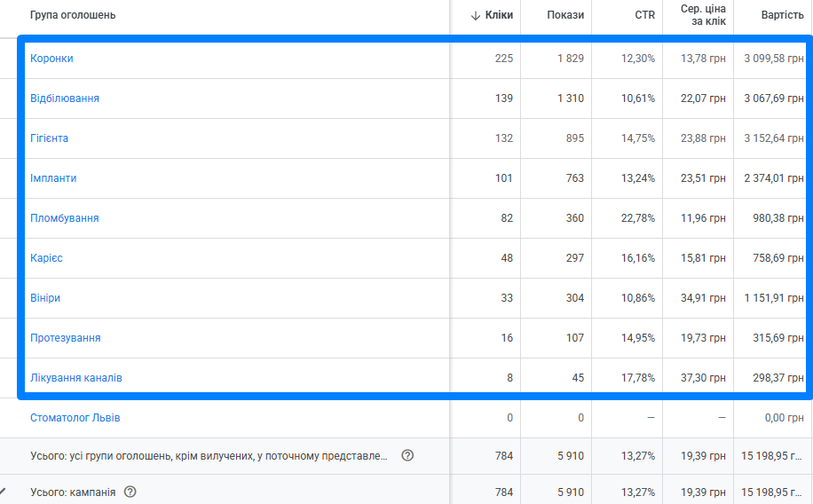Open the Імпланти ad group link
The width and height of the screenshot is (813, 504).
point(53,177)
